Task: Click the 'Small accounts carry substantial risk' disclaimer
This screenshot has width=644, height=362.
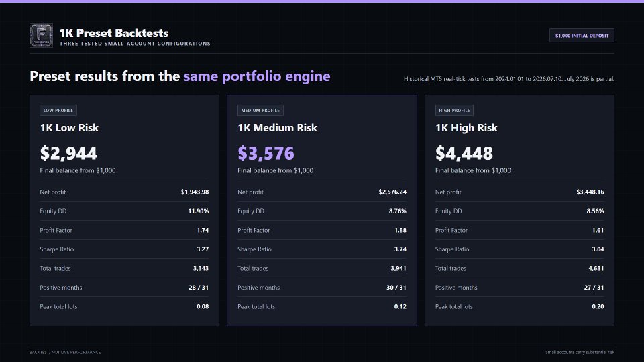Action: click(x=580, y=352)
